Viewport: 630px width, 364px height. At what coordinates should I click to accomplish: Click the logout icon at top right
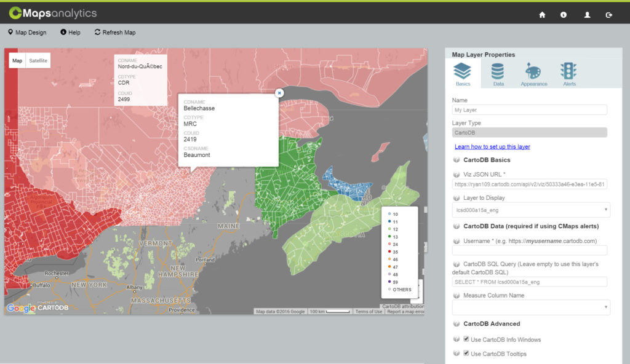click(609, 14)
